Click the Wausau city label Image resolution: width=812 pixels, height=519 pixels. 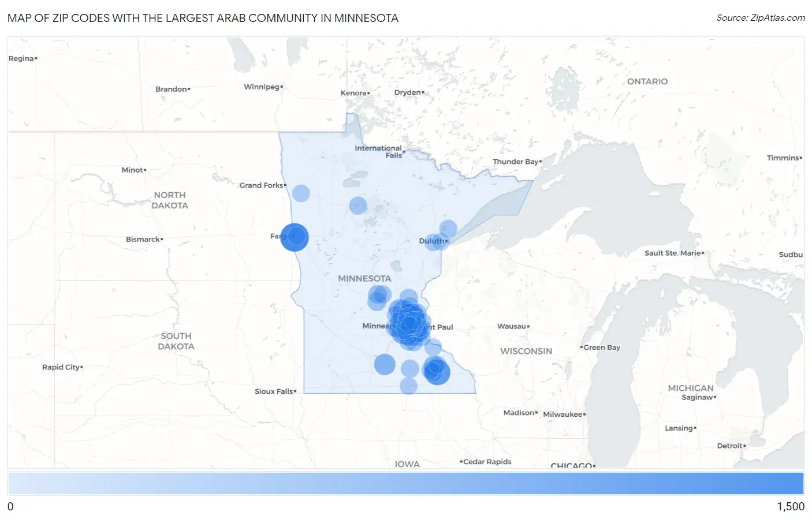click(x=513, y=326)
